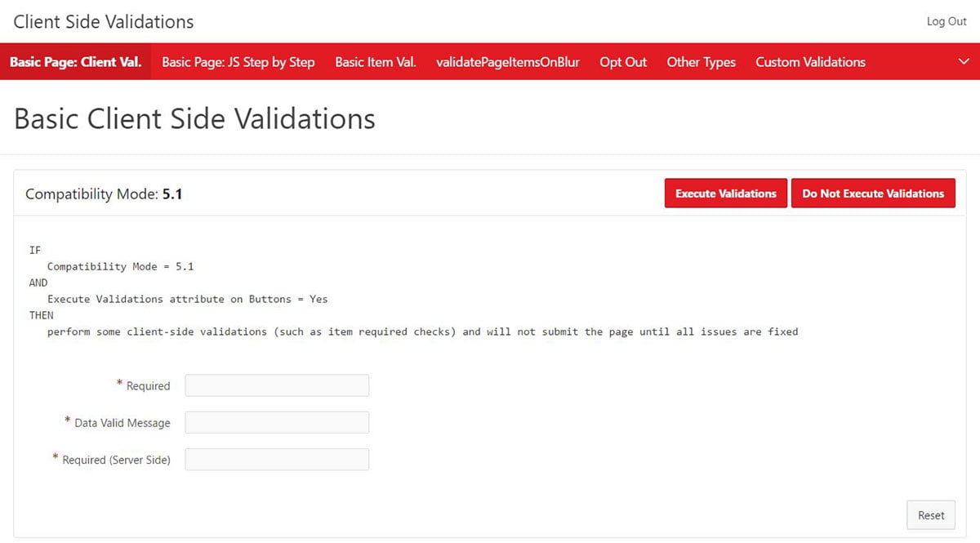Click the Client Side Validations app title
Viewport: 980px width, 543px height.
(x=104, y=21)
